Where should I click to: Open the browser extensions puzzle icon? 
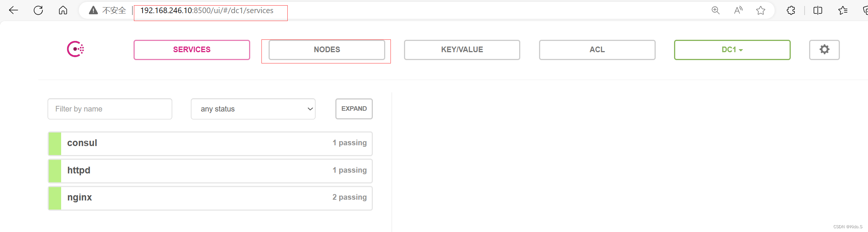click(x=791, y=11)
